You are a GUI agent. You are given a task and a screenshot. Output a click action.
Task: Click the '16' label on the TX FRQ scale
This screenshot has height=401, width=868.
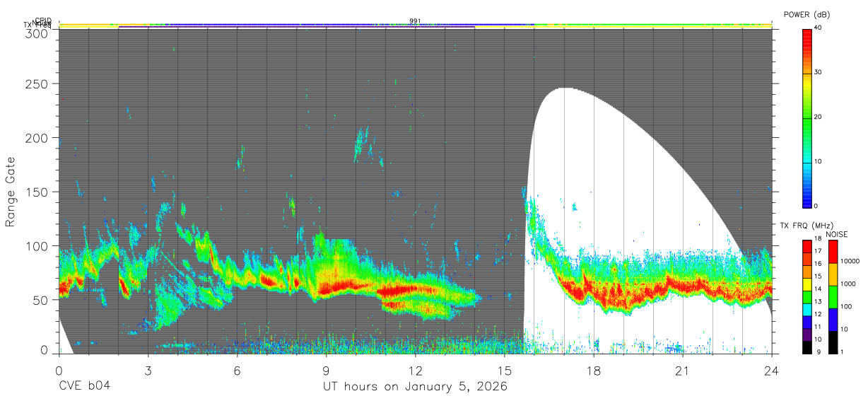pyautogui.click(x=818, y=264)
